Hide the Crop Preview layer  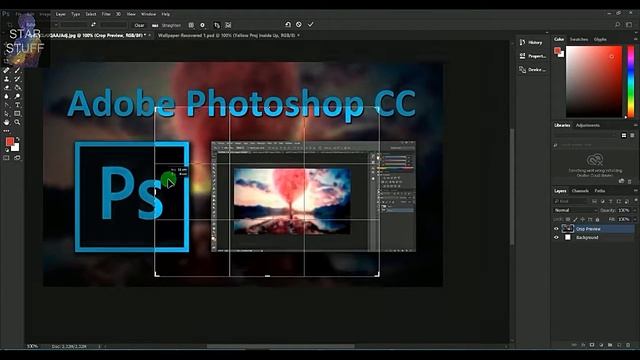556,229
